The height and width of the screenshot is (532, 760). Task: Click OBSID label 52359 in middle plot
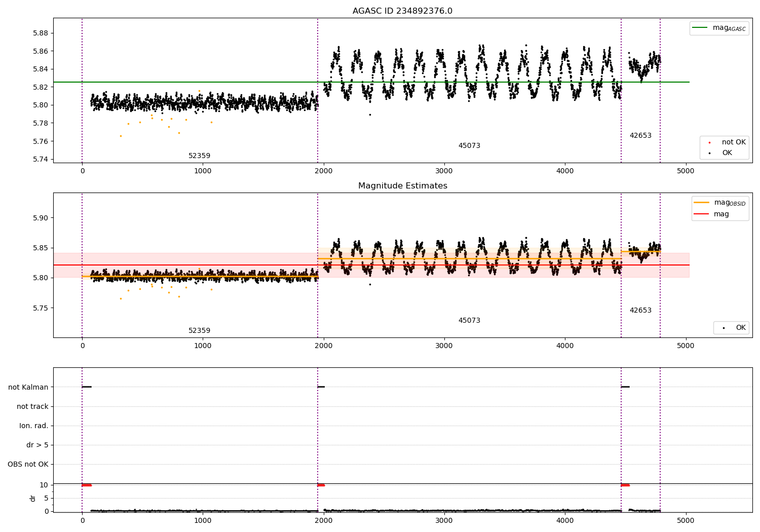coord(199,331)
